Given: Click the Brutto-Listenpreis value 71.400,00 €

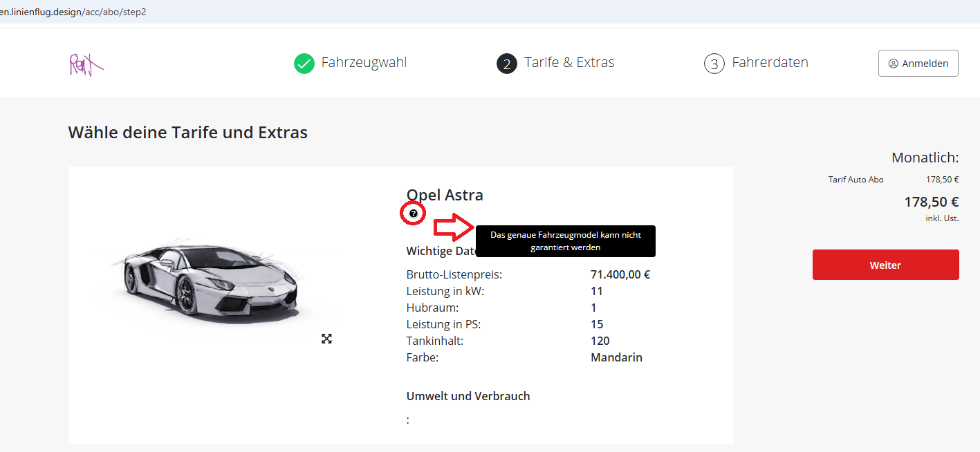Looking at the screenshot, I should pyautogui.click(x=620, y=274).
